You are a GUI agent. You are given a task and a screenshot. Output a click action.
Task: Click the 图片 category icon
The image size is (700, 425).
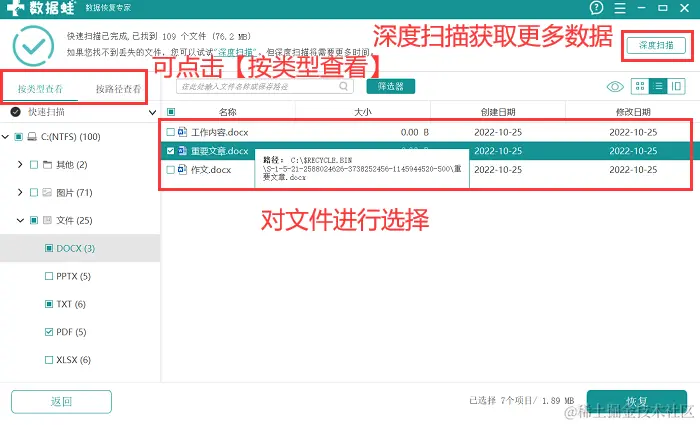[x=47, y=192]
